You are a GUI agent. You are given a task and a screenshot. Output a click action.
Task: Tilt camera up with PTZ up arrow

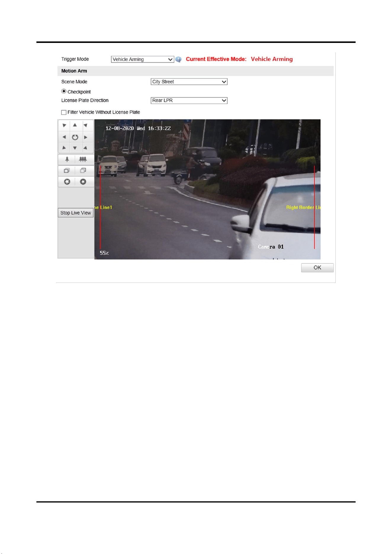[x=75, y=125]
